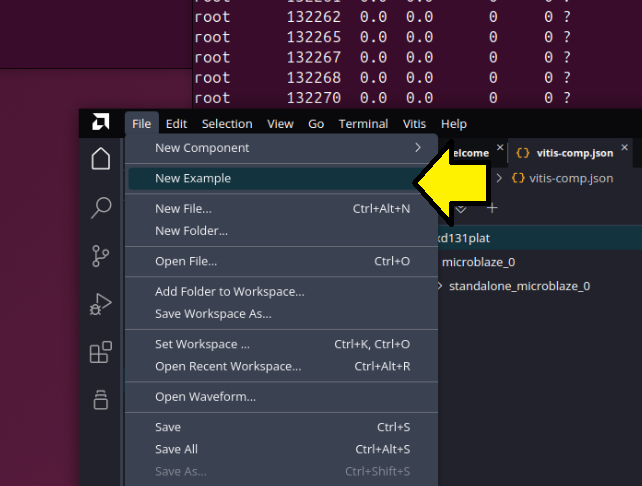
Task: Click Save All in File menu
Action: tap(176, 449)
